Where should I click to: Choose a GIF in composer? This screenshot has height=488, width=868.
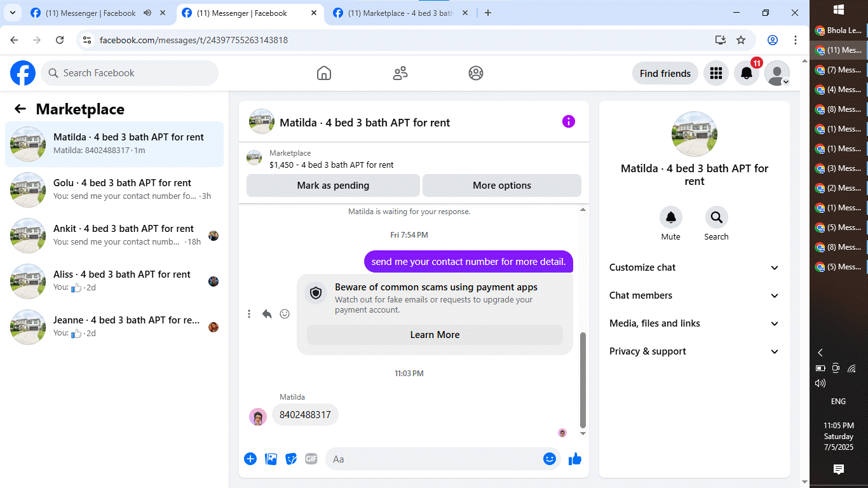tap(311, 459)
